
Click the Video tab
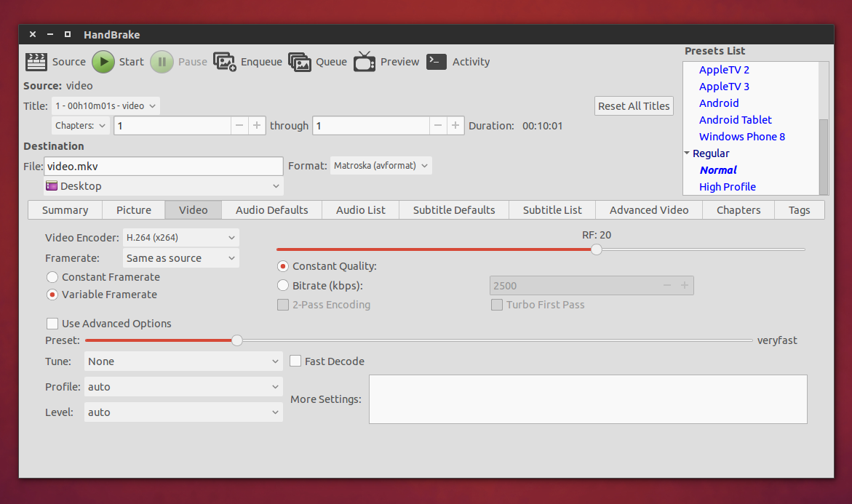tap(193, 210)
